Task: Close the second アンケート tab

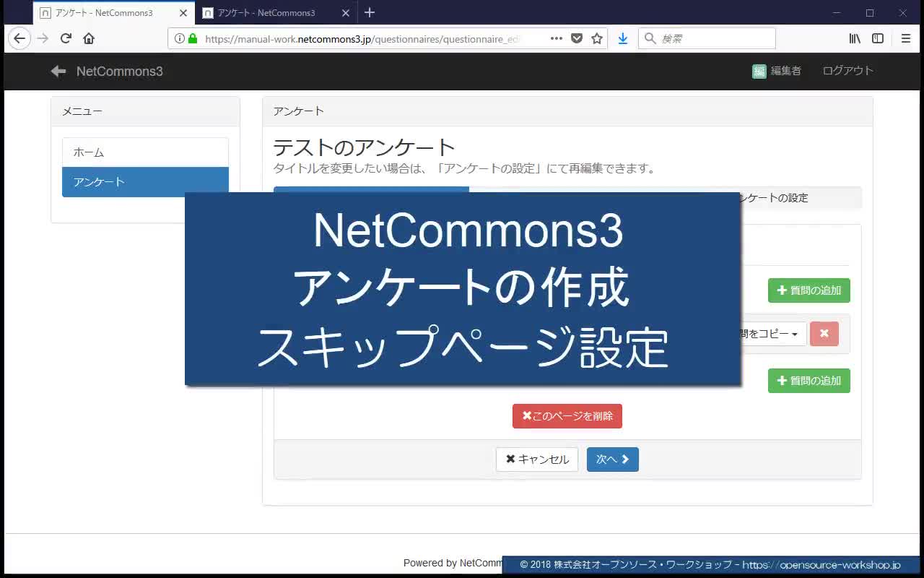Action: tap(345, 13)
